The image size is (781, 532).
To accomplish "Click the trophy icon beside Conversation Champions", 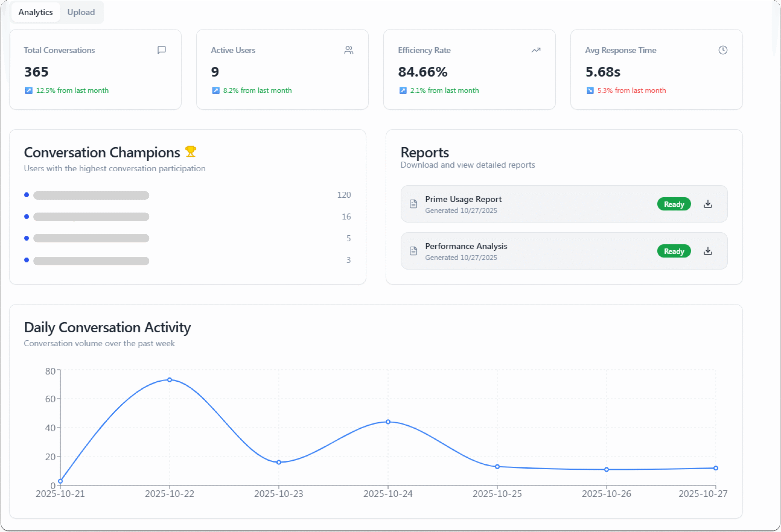I will (x=191, y=152).
